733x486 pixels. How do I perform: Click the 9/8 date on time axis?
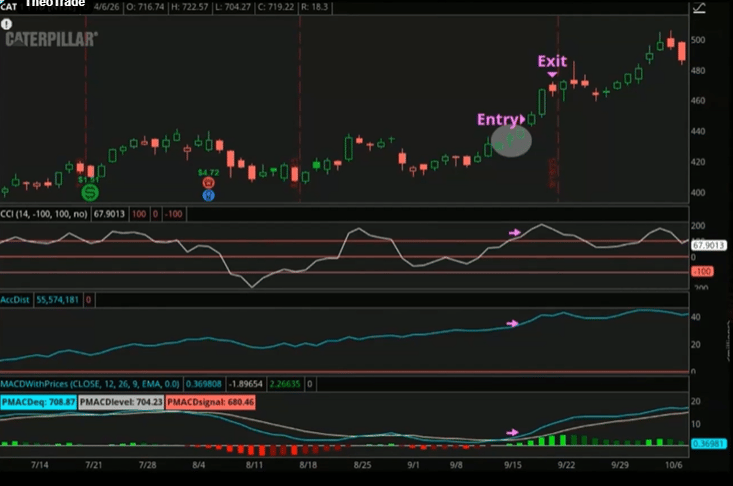point(456,465)
